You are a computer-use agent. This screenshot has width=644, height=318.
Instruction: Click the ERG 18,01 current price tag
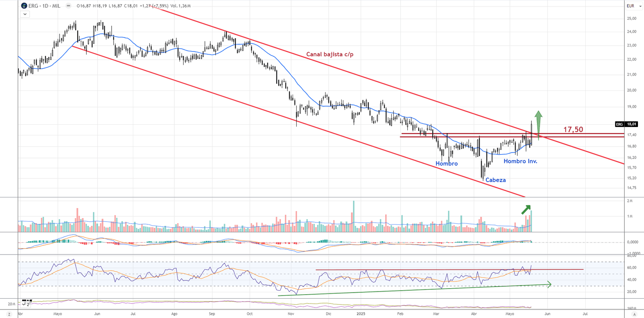(626, 124)
